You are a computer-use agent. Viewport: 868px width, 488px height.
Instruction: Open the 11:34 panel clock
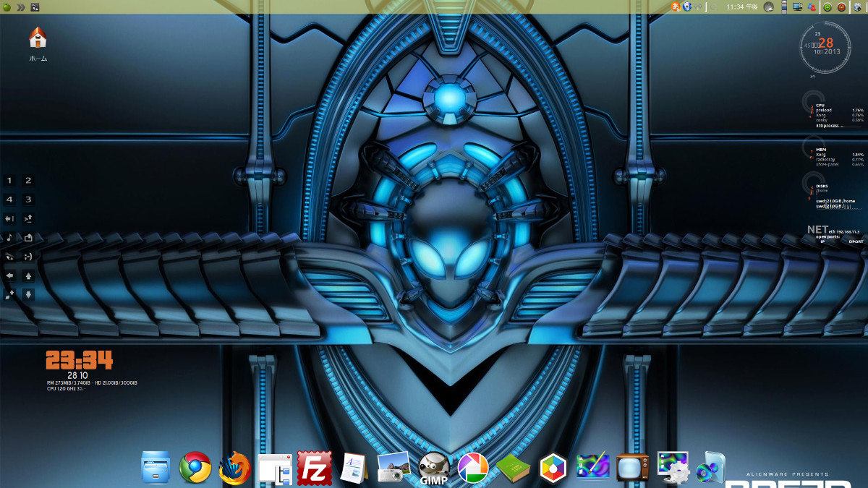[741, 7]
